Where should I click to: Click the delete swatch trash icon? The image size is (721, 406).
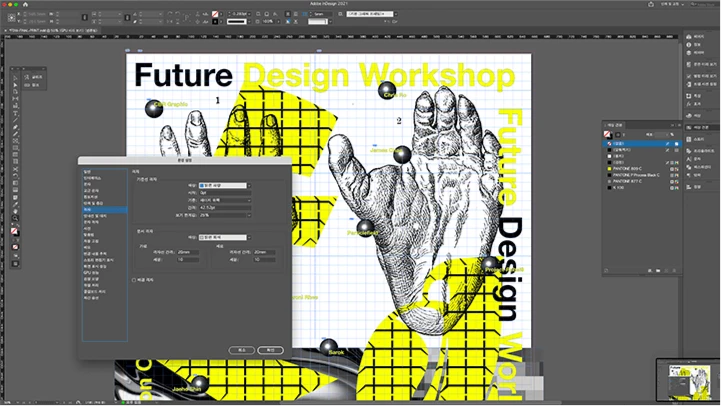click(x=674, y=270)
